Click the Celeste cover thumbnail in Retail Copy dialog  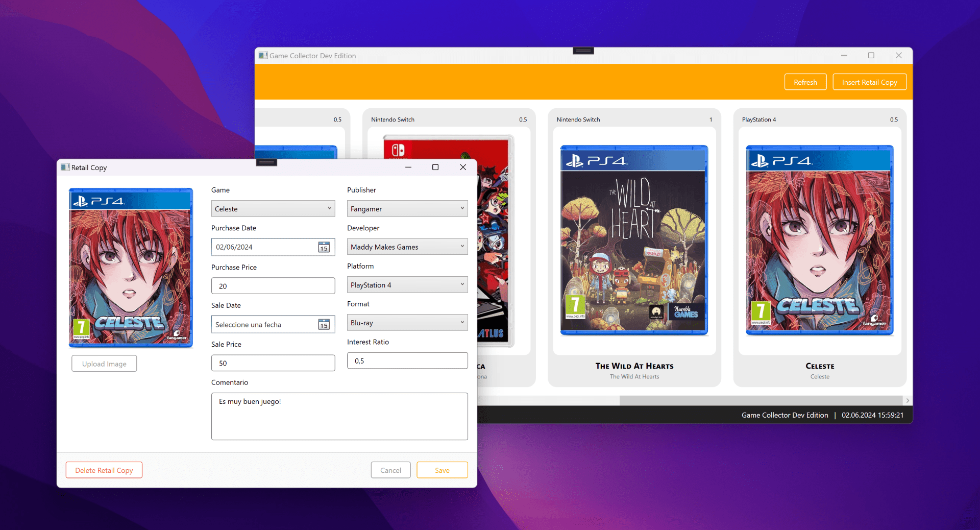click(131, 268)
